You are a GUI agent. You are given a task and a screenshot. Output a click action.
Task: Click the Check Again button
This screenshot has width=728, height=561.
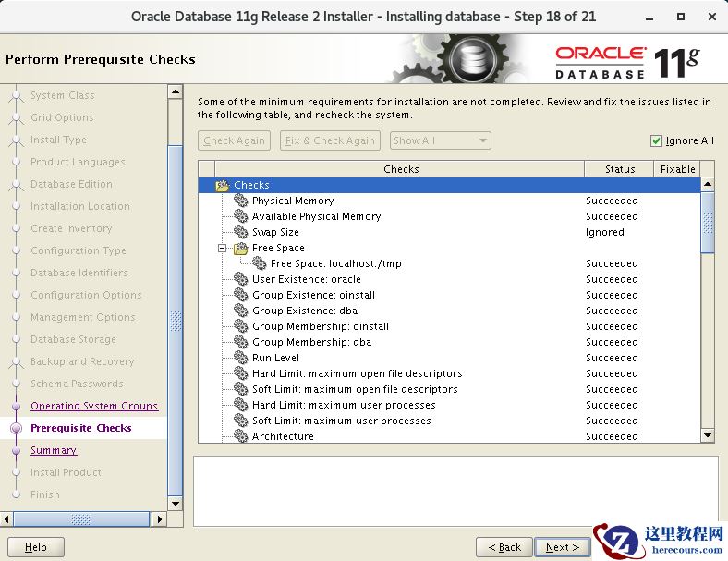click(x=234, y=140)
